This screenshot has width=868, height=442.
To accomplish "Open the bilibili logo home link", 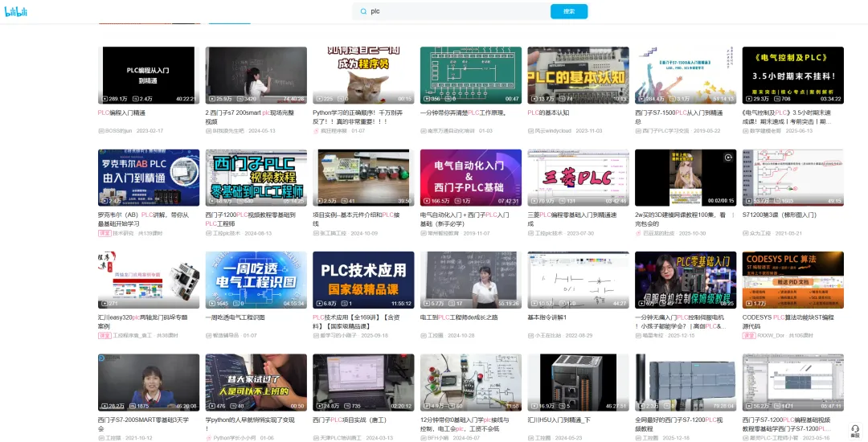I will (x=16, y=11).
